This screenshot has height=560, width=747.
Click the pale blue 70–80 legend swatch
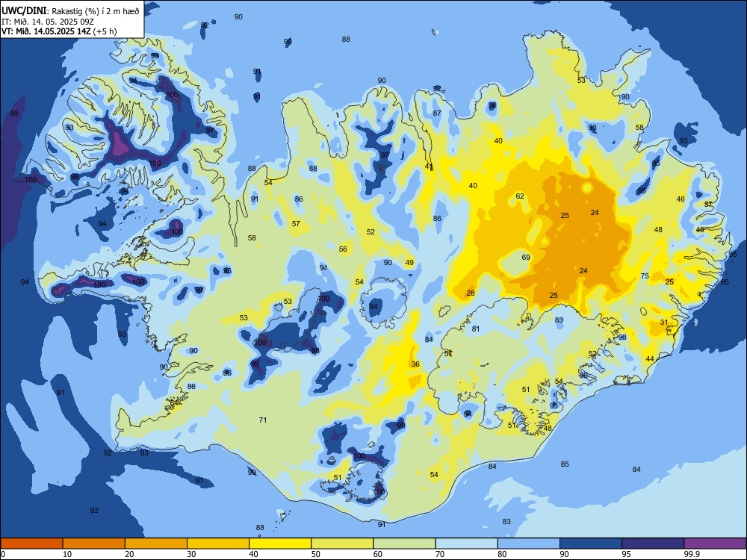point(466,544)
